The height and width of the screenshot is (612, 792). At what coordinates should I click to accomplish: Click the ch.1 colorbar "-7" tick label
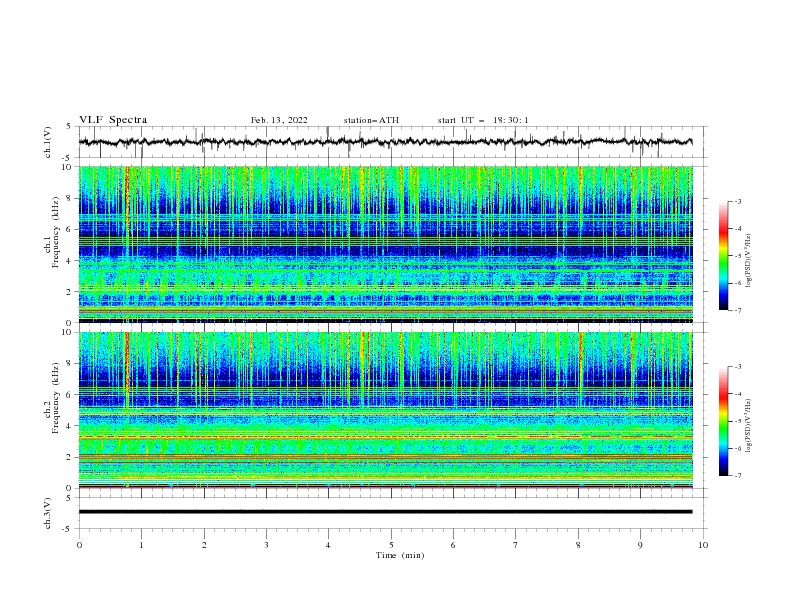(737, 310)
